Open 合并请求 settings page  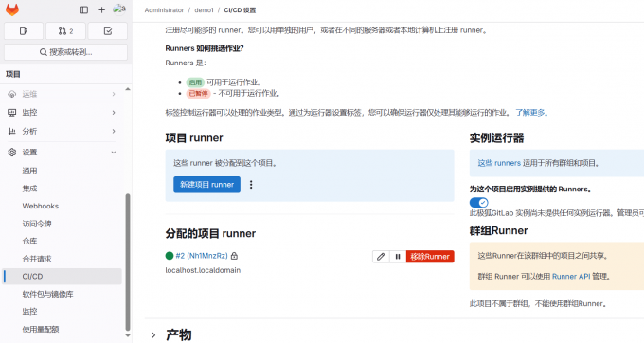pyautogui.click(x=37, y=259)
